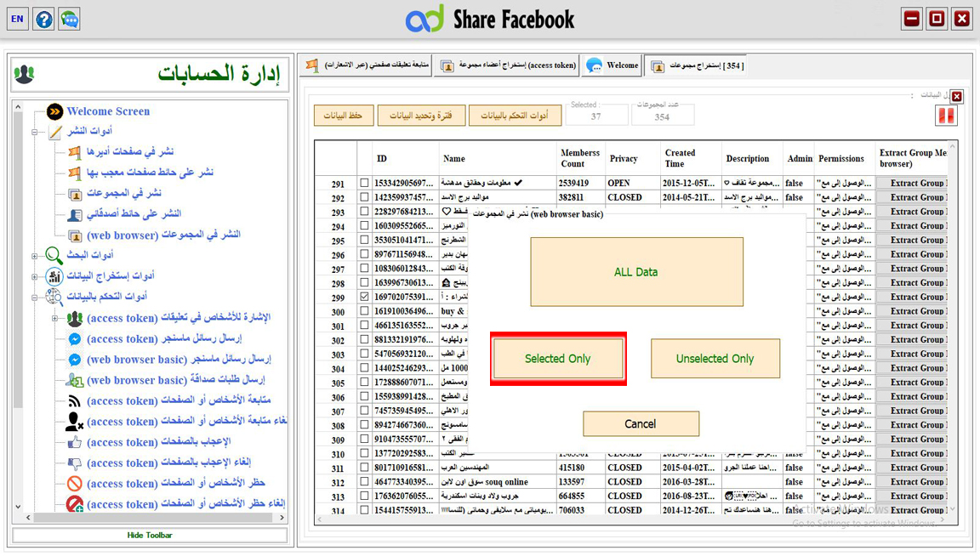Viewport: 980px width, 556px height.
Task: Toggle checkbox for row 312
Action: tap(364, 482)
